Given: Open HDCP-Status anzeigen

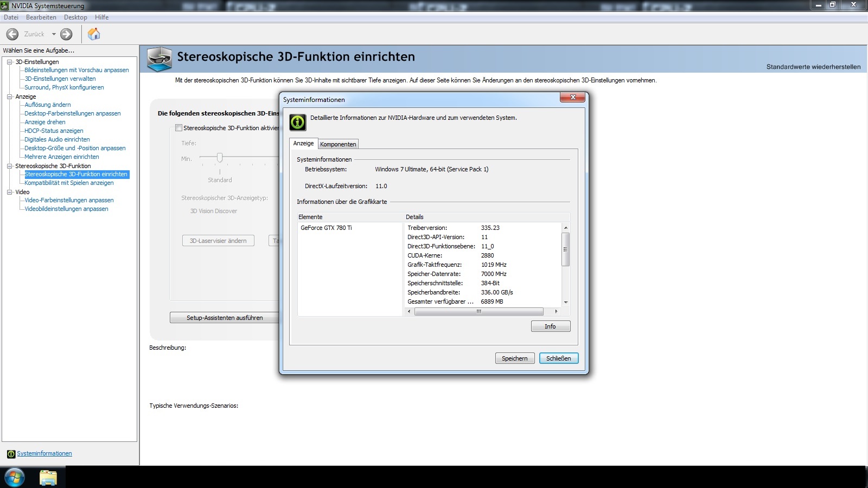Looking at the screenshot, I should point(54,131).
